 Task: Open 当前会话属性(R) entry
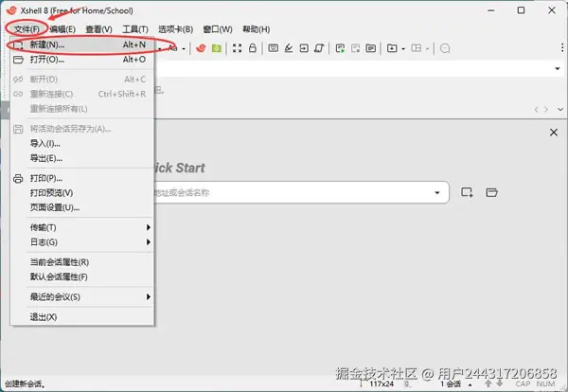pos(82,262)
